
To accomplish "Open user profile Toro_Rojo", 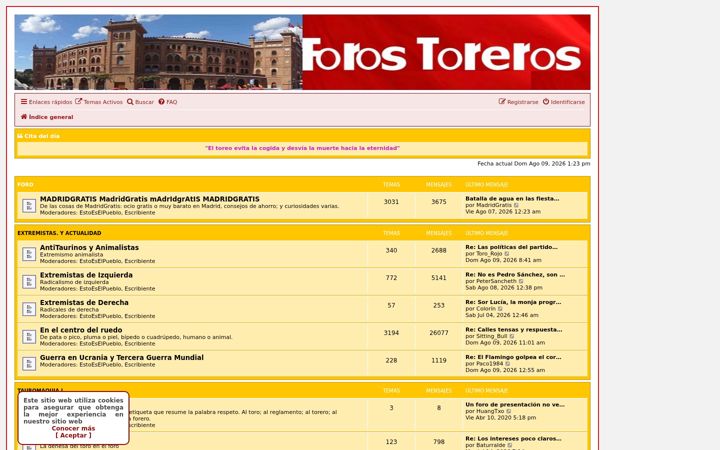I will (x=489, y=253).
